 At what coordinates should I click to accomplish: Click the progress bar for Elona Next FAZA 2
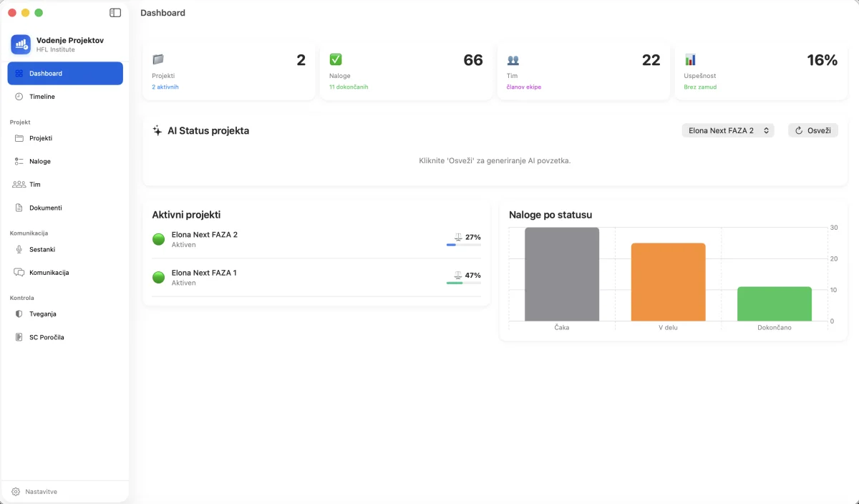tap(464, 245)
